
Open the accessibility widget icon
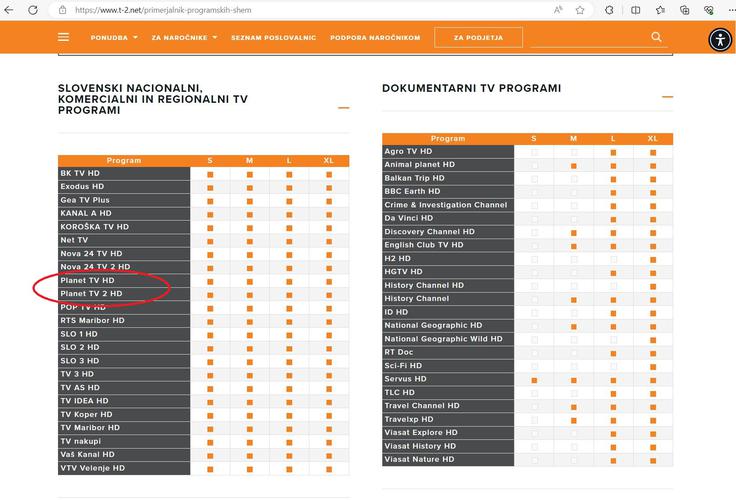[x=720, y=39]
